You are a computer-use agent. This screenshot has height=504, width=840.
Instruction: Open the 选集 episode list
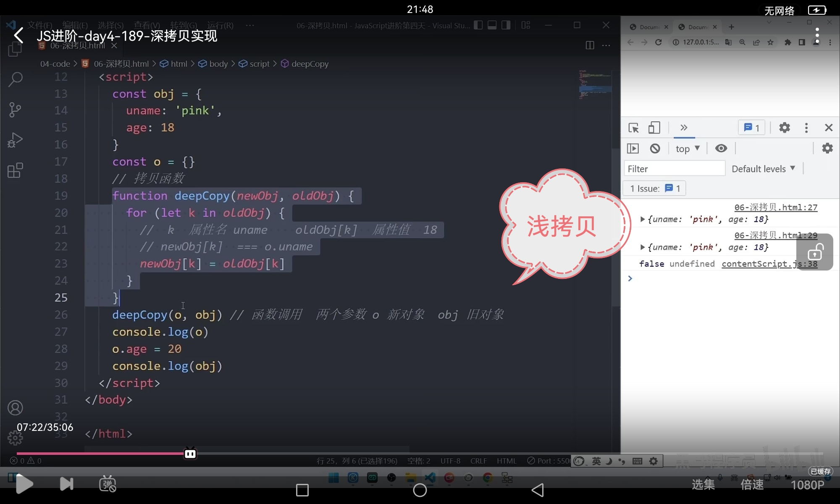[x=703, y=485]
